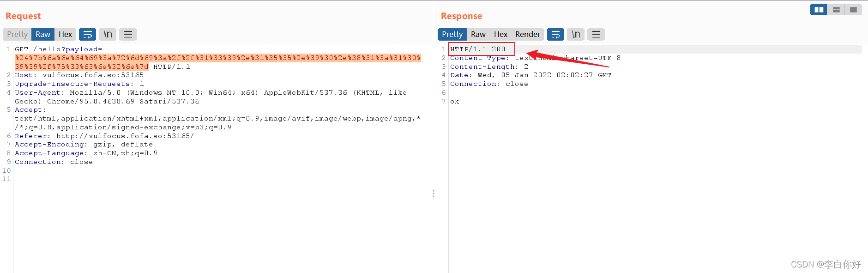Click the 'Host: vulfocus.fofa.so:53165' header line

pos(79,75)
